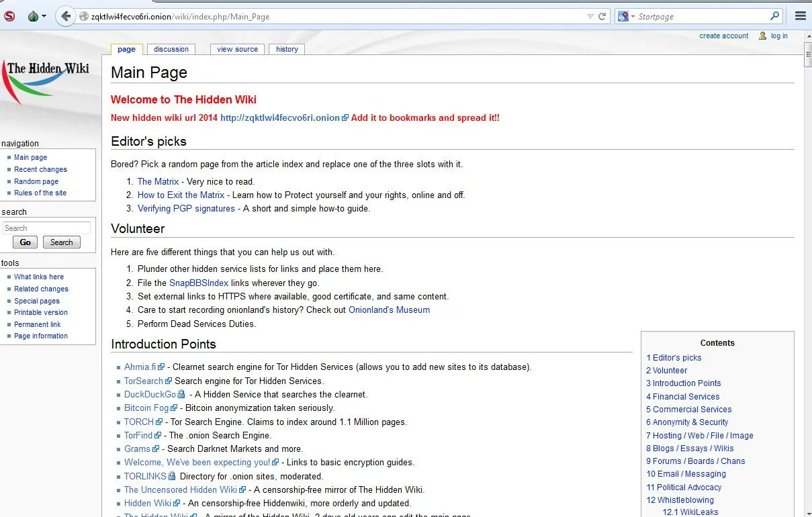Open Permanent link tool
Screen dimensions: 812x517
tap(38, 324)
